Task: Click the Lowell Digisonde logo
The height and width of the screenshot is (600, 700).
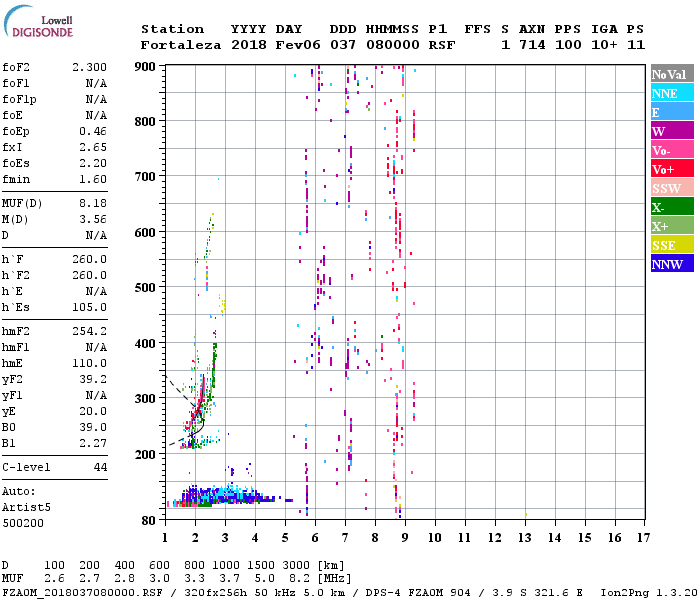Action: coord(38,21)
